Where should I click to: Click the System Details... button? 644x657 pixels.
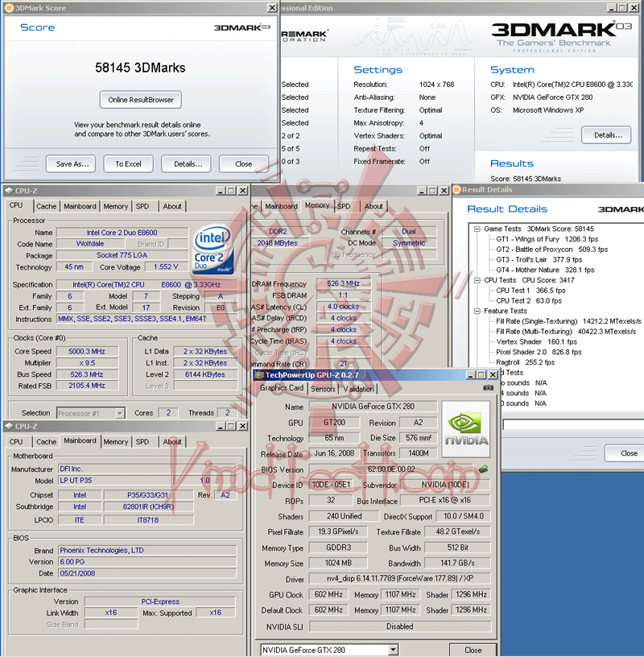tap(606, 135)
